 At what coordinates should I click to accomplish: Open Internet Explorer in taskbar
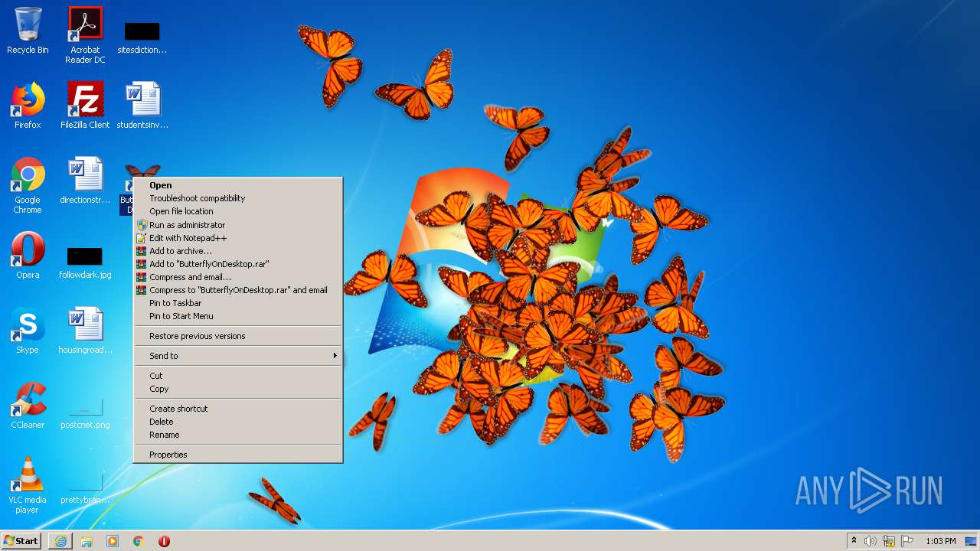[60, 541]
